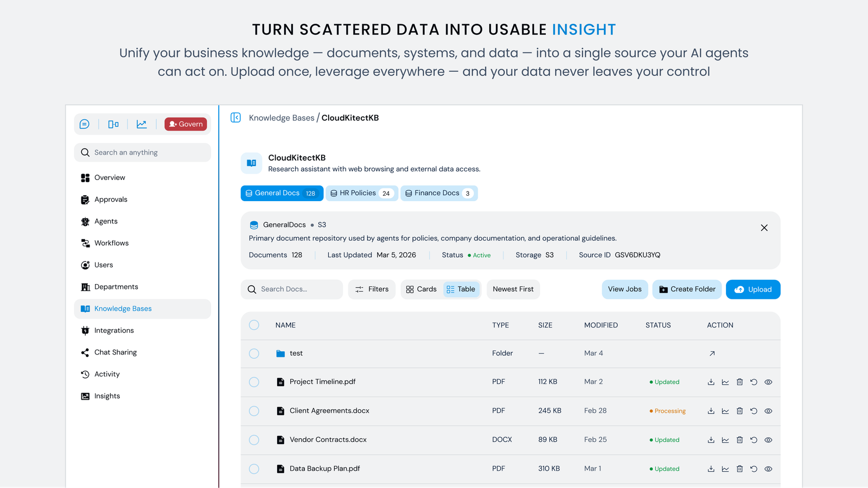Open the Filters options
This screenshot has width=868, height=488.
[x=372, y=290]
